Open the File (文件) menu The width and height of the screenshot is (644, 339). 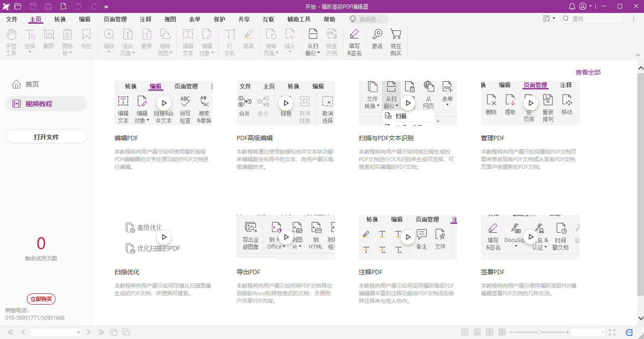pyautogui.click(x=12, y=19)
